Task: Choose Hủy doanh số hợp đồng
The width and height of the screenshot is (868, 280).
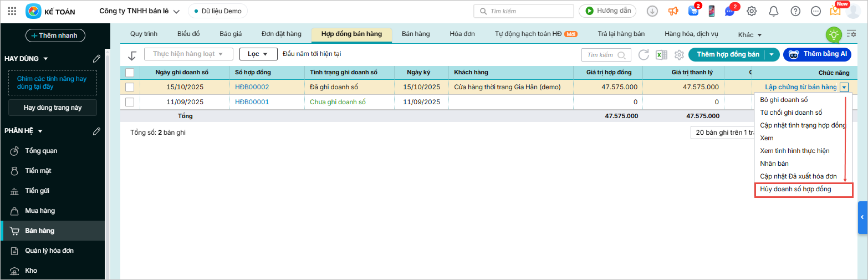Action: [x=803, y=190]
